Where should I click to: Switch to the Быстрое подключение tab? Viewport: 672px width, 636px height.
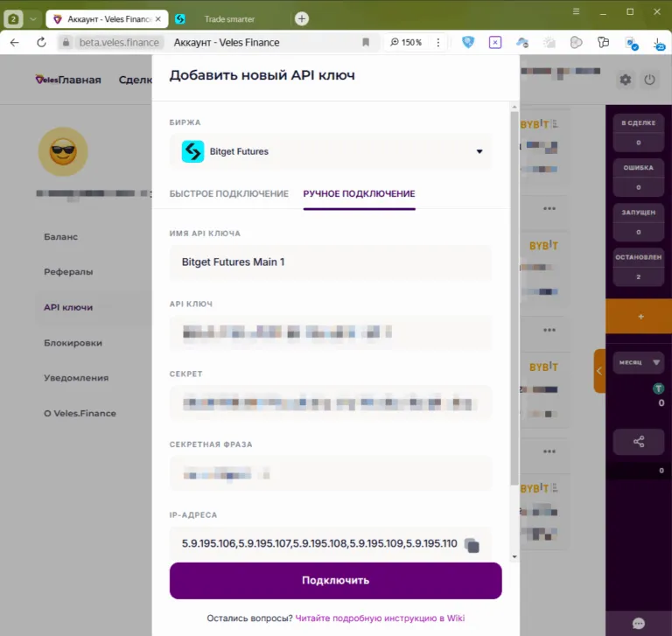pyautogui.click(x=229, y=193)
